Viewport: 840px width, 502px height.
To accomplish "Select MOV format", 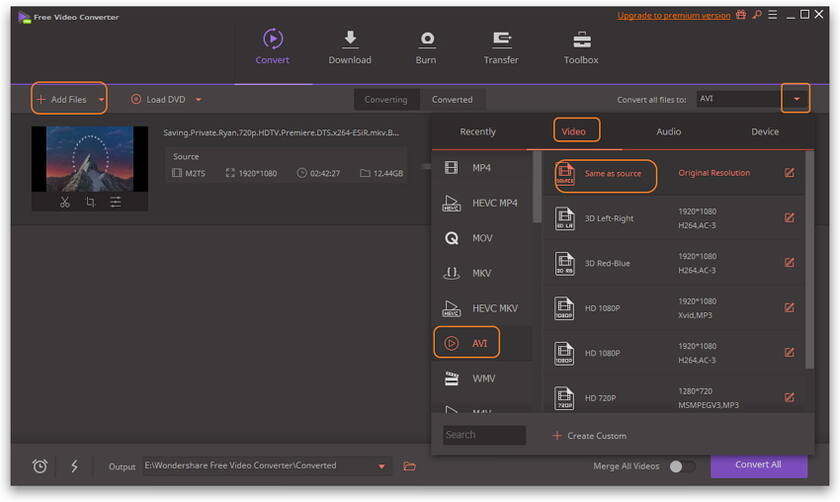I will coord(482,238).
